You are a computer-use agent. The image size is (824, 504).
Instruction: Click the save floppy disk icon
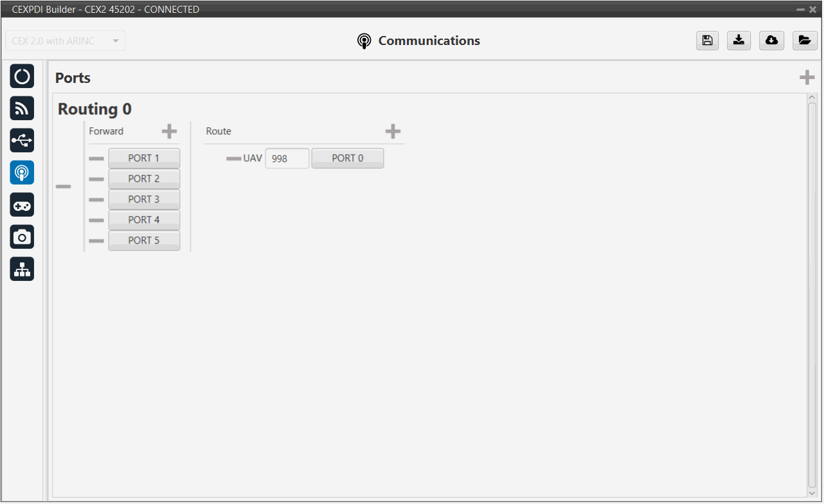pyautogui.click(x=707, y=40)
